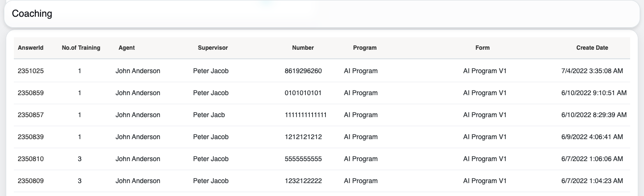Image resolution: width=644 pixels, height=196 pixels.
Task: Click the date 6/9/2022 4:06:41 AM
Action: (x=592, y=137)
